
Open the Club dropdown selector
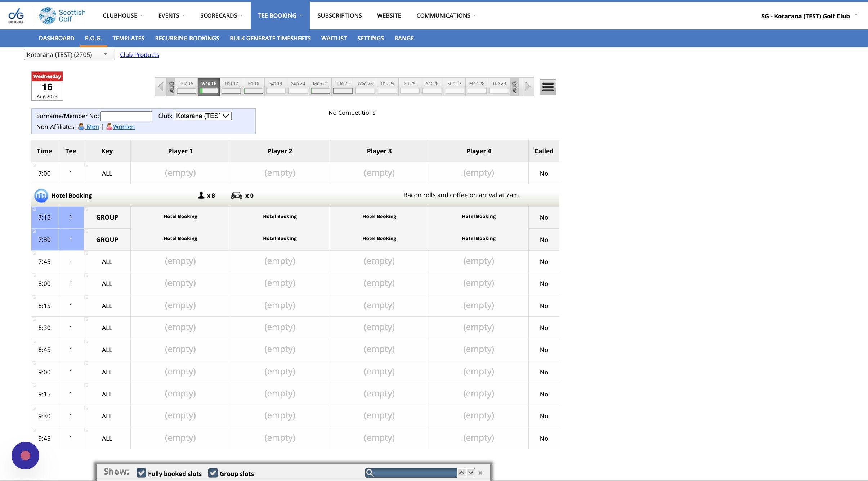click(x=202, y=116)
